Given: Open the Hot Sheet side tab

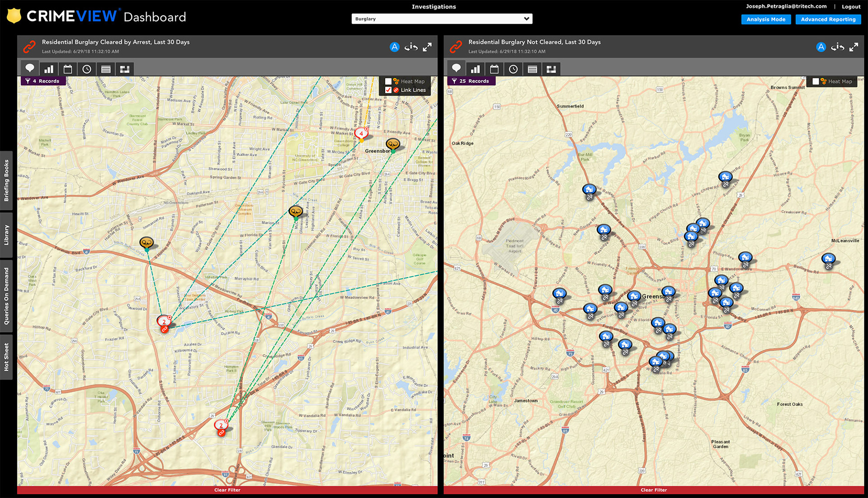Looking at the screenshot, I should coord(6,357).
